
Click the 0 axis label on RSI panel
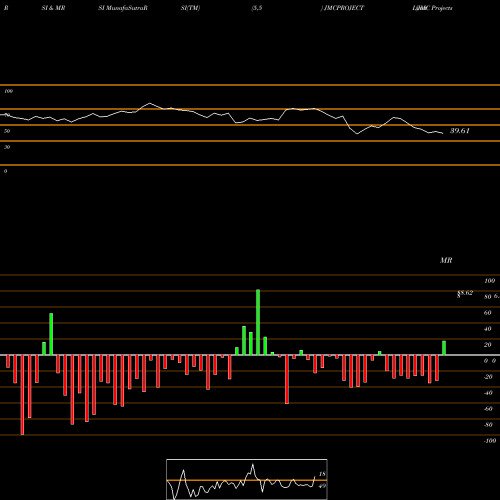pos(5,171)
